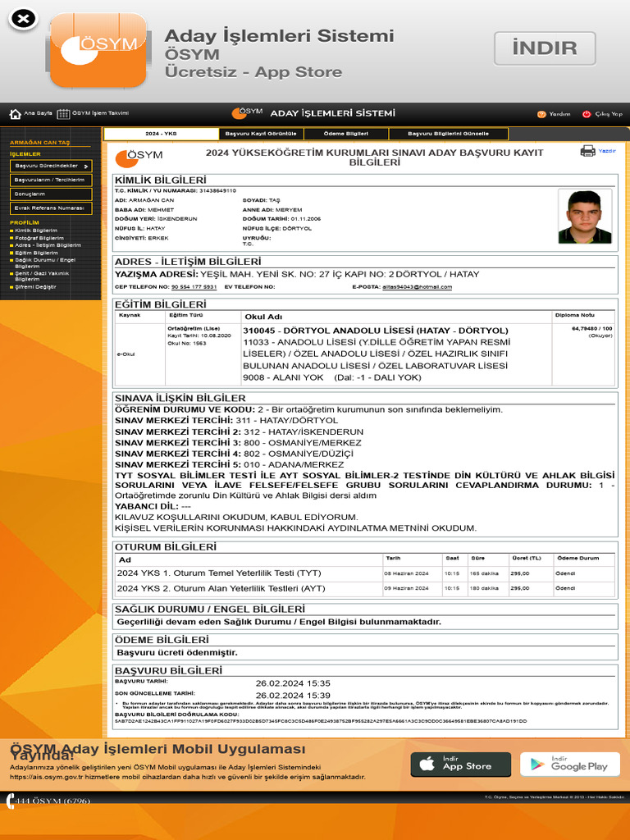Select the Ödeme Bilgileri tab
This screenshot has width=630, height=840.
(x=345, y=134)
